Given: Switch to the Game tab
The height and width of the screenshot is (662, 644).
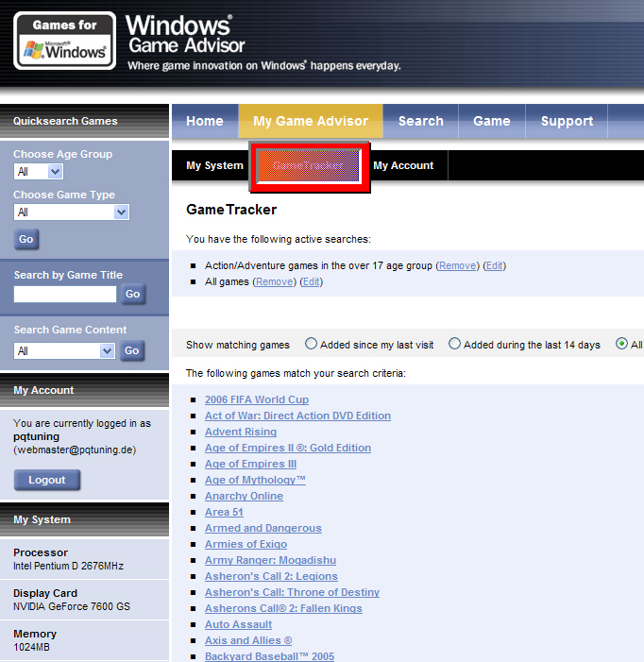Looking at the screenshot, I should [x=492, y=121].
